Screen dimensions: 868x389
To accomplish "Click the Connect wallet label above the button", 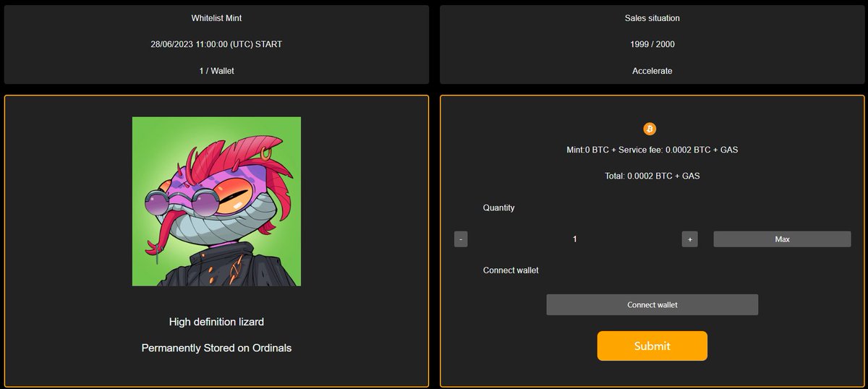I will (x=511, y=270).
